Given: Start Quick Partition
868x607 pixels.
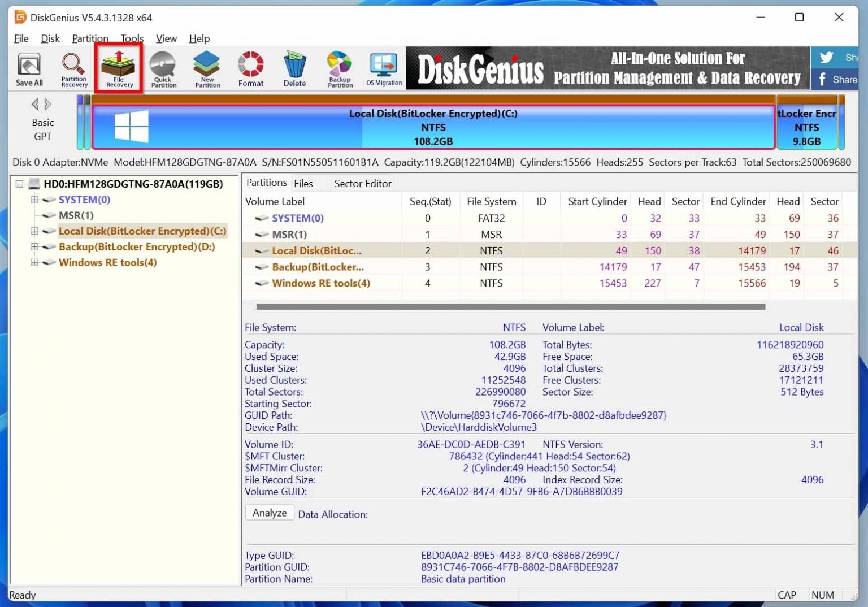Looking at the screenshot, I should [x=163, y=68].
